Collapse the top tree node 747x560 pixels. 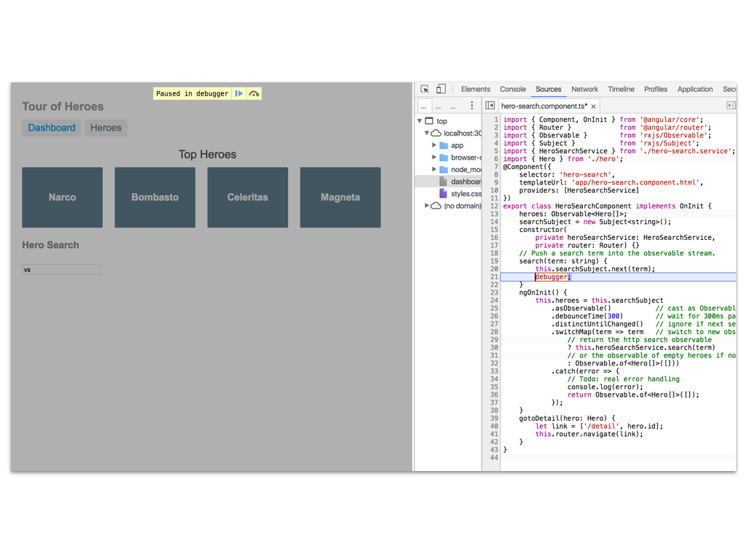point(419,121)
